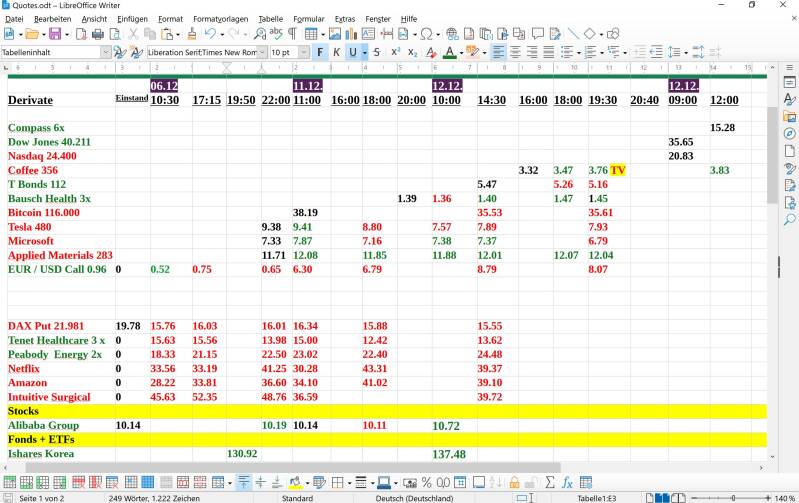Open the Formatvorlagen menu
Image resolution: width=799 pixels, height=503 pixels.
pyautogui.click(x=221, y=19)
